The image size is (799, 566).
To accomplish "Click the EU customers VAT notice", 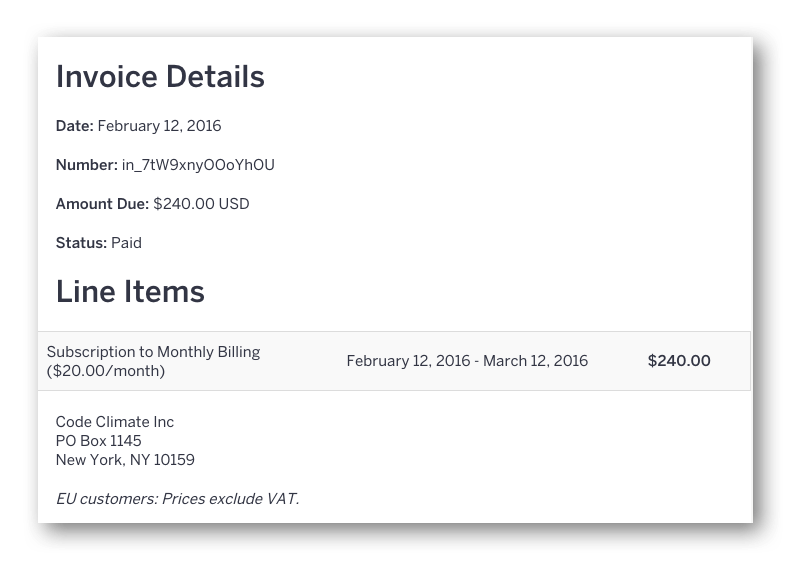I will 177,499.
